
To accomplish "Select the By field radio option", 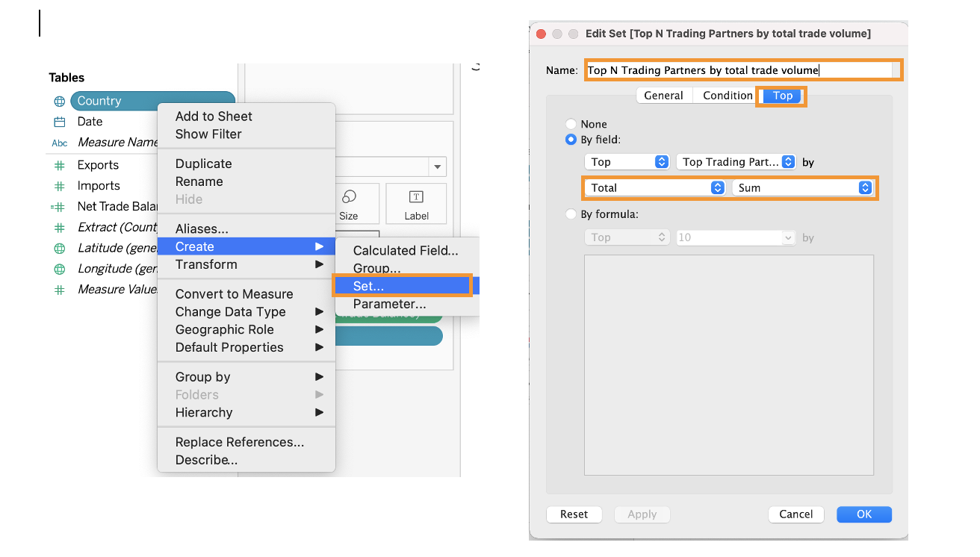I will (x=571, y=139).
